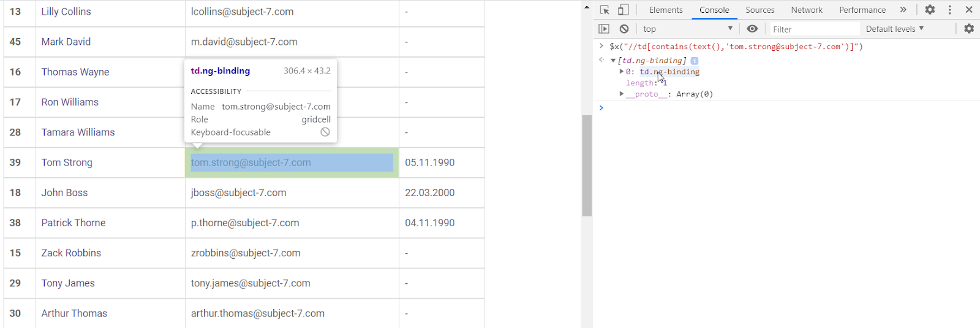Open console settings gear beside Default levels
The image size is (980, 328).
[x=969, y=29]
